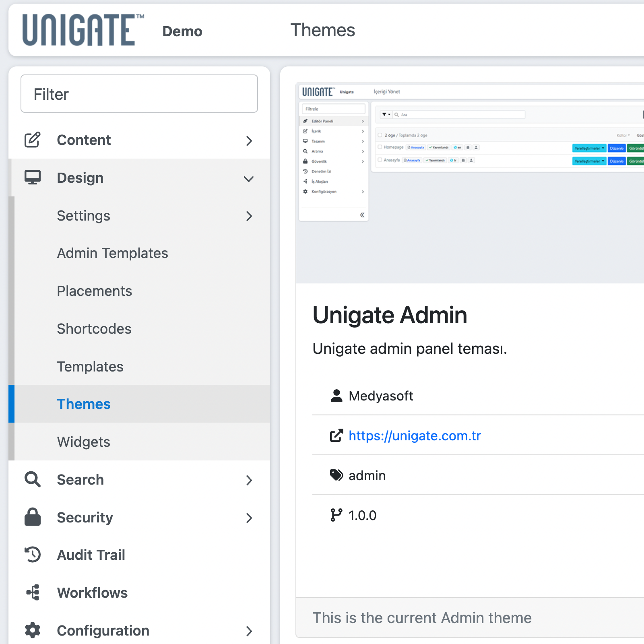This screenshot has height=644, width=644.
Task: Go to Admin Templates
Action: pos(113,253)
